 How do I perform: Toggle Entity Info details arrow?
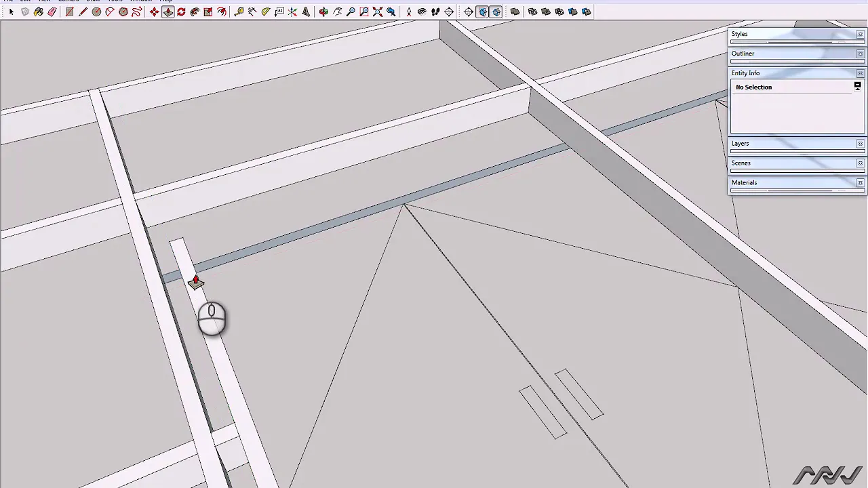pyautogui.click(x=857, y=86)
